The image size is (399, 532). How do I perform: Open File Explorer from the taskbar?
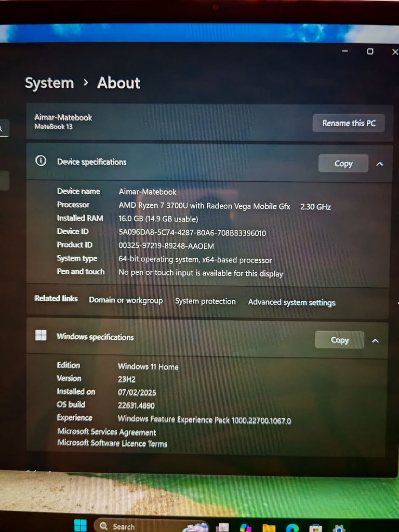(x=269, y=528)
